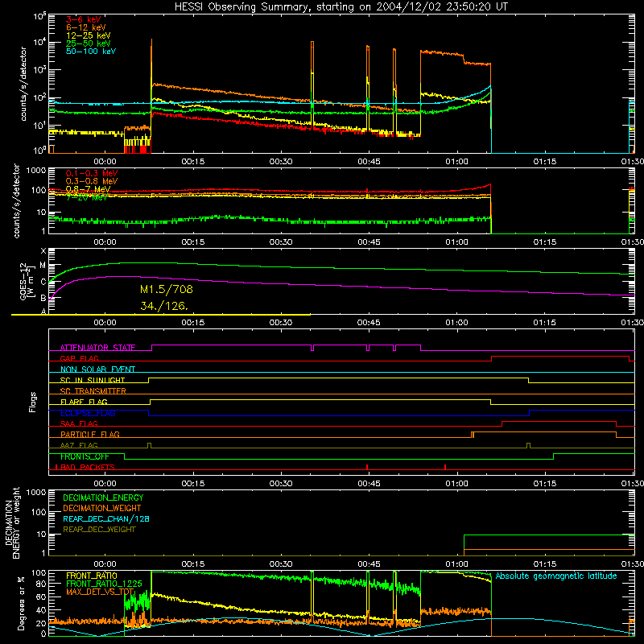Click the SC_IN_SUNLIGHT flag label
Viewport: 644px width, 644px height.
pos(93,380)
